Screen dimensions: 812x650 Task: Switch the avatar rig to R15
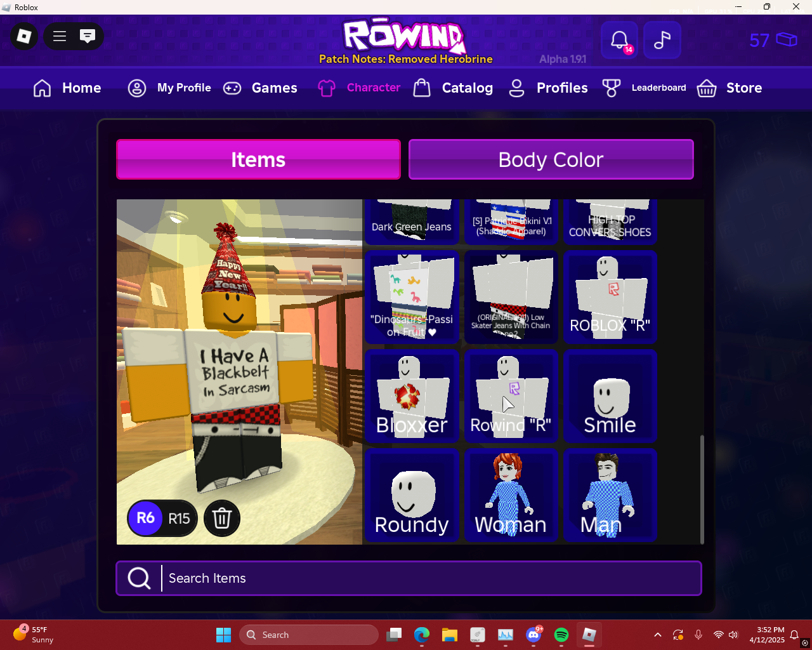coord(180,519)
